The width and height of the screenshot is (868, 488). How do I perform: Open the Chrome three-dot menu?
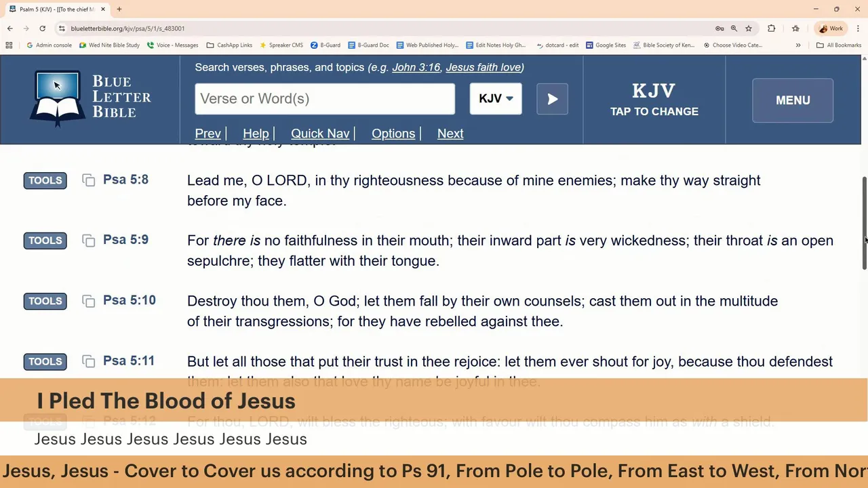(858, 28)
